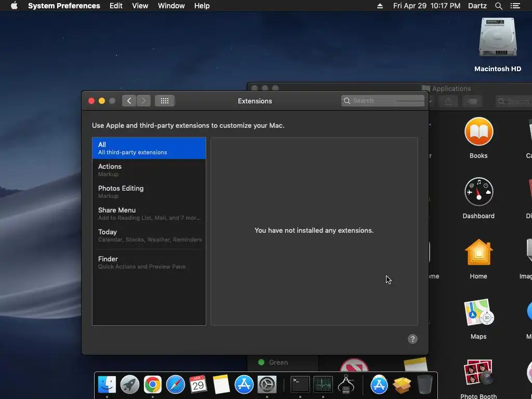The height and width of the screenshot is (399, 532).
Task: Open App Store icon left of System Preferences
Action: pos(244,384)
